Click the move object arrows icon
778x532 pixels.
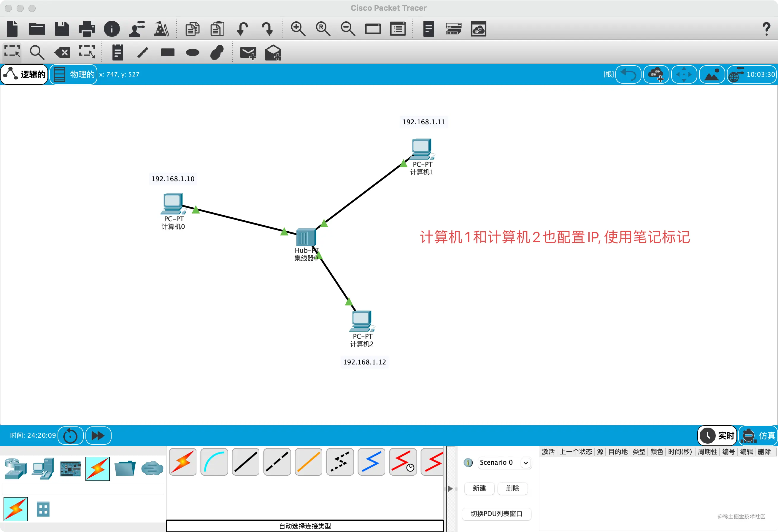click(684, 74)
